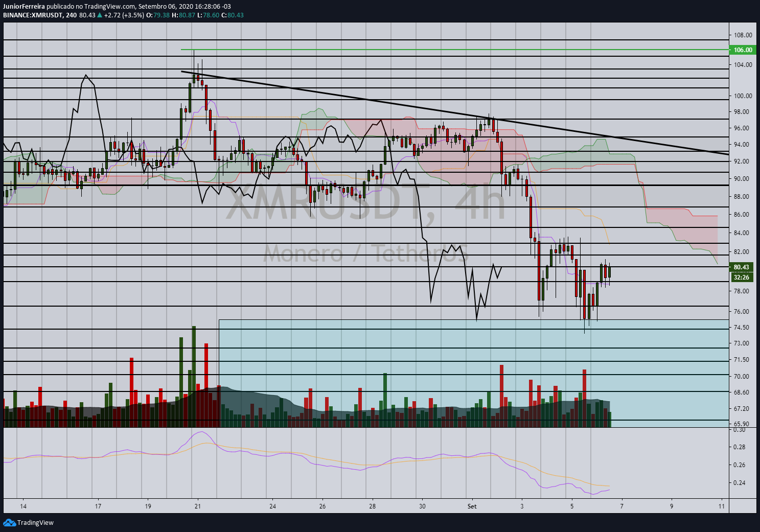Click the JuniorFerreira author name
This screenshot has width=760, height=532.
click(x=24, y=7)
